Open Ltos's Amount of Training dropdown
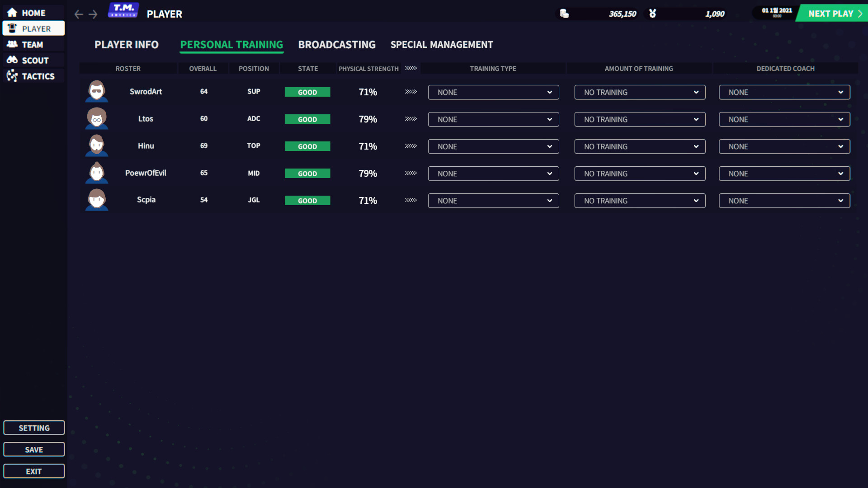 [640, 119]
